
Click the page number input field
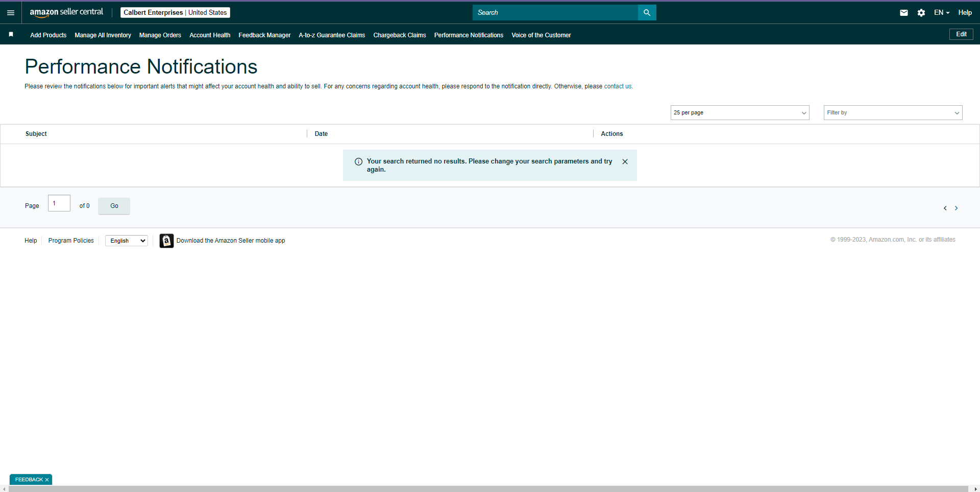[59, 203]
